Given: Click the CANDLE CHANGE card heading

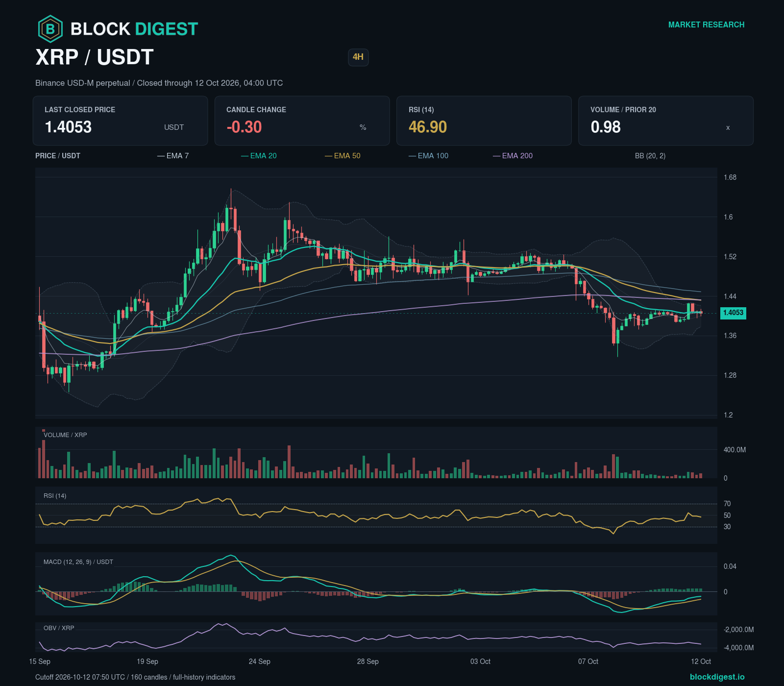Looking at the screenshot, I should point(256,110).
